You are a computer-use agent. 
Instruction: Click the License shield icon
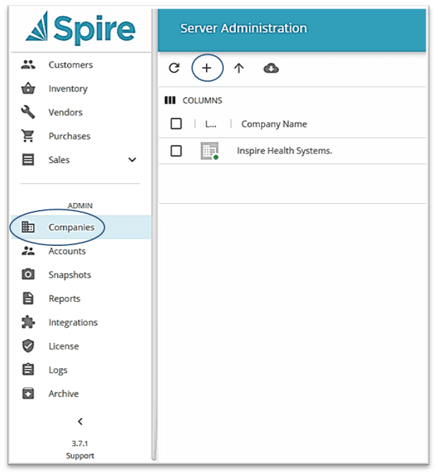(x=28, y=346)
